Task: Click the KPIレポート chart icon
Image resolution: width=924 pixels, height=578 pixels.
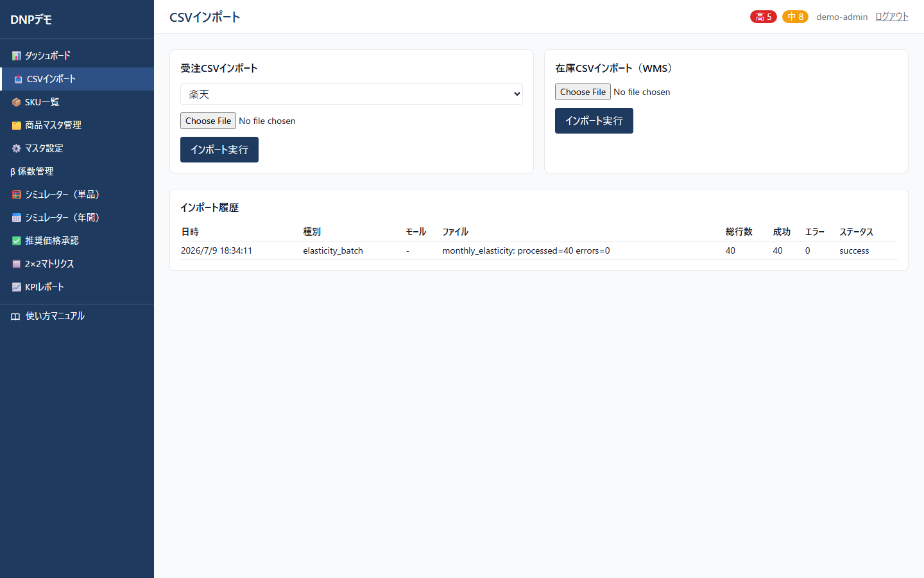Action: pyautogui.click(x=17, y=287)
